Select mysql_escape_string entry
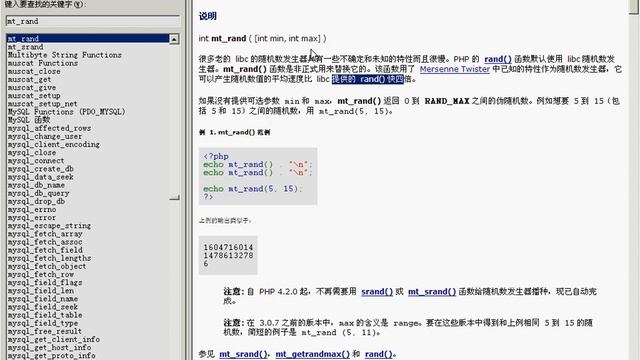This screenshot has width=640, height=360. pyautogui.click(x=49, y=225)
